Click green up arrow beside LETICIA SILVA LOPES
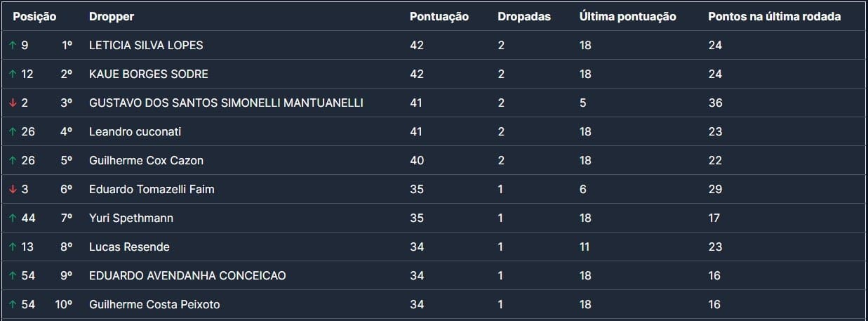Viewport: 868px width, 321px height. coord(12,45)
